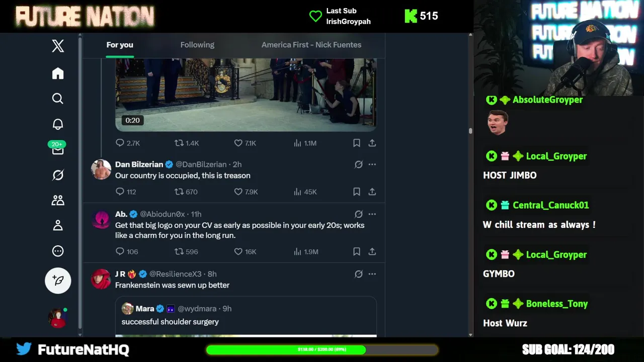Screen dimensions: 644x362
Task: Click the page vertical scrollbar thumb
Action: [x=470, y=131]
